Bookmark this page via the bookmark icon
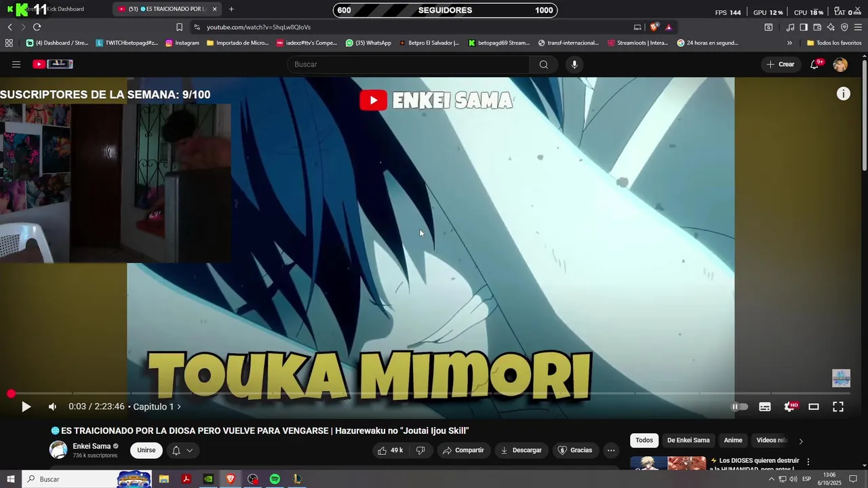Image resolution: width=868 pixels, height=488 pixels. (x=179, y=27)
